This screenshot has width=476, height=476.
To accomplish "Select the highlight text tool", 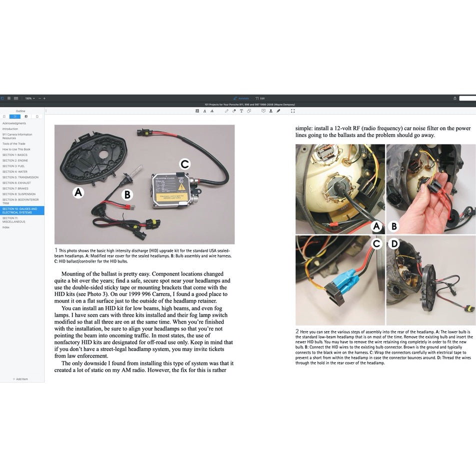I will coord(197,111).
